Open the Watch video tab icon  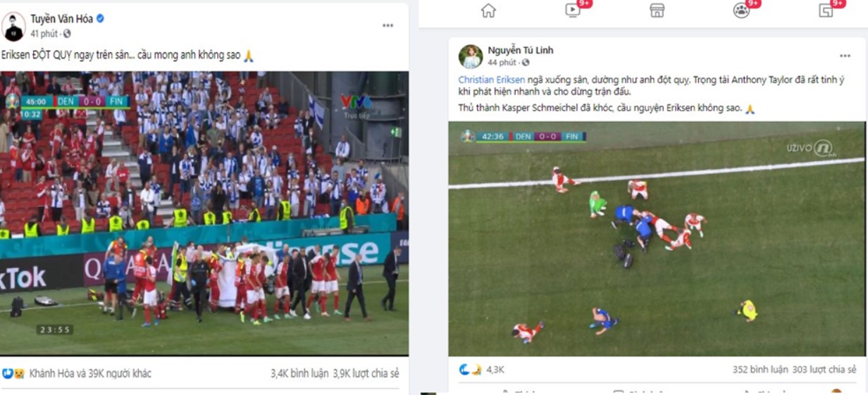[573, 10]
